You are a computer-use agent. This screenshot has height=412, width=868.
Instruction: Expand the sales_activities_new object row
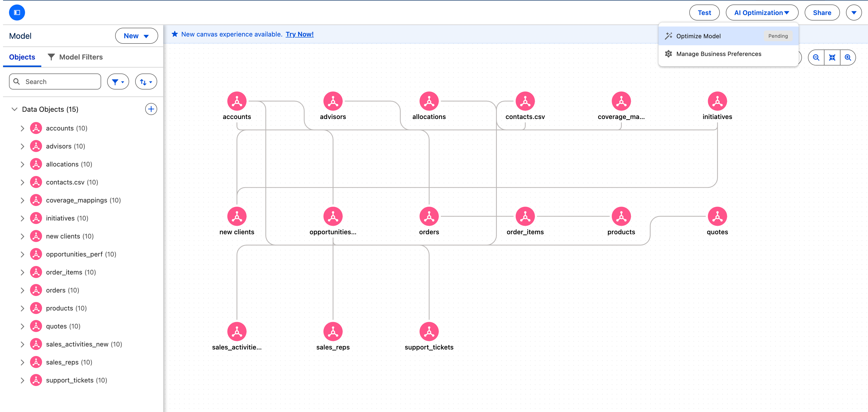pyautogui.click(x=22, y=344)
